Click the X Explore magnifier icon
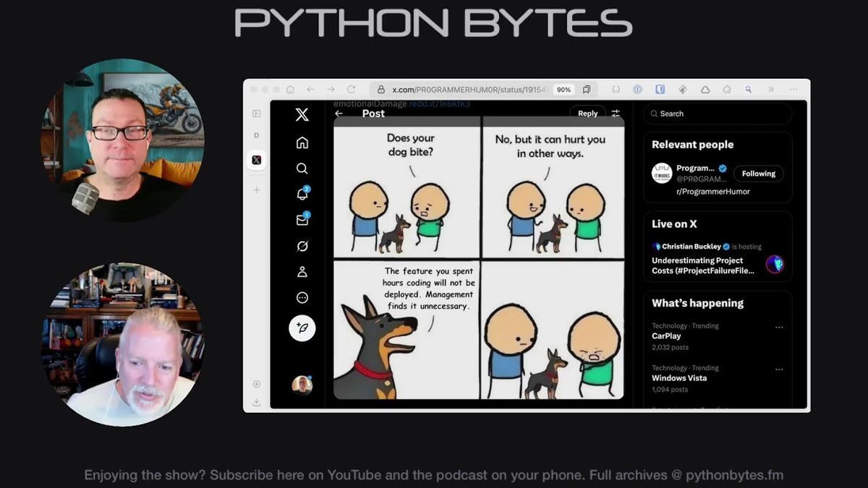The height and width of the screenshot is (488, 868). [x=302, y=168]
